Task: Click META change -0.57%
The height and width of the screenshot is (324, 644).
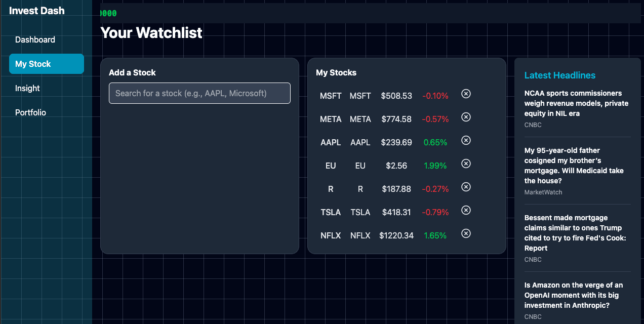Action: (435, 119)
